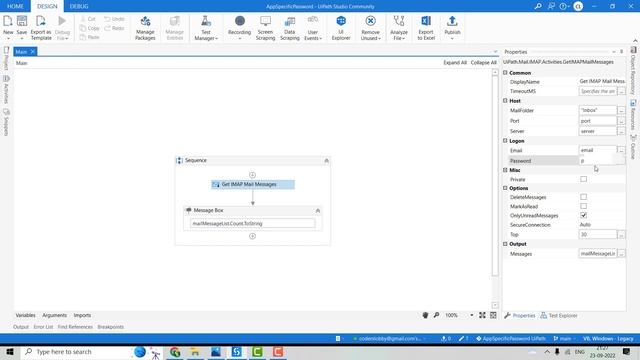The image size is (640, 360).
Task: Click the Windows Start button
Action: click(10, 352)
